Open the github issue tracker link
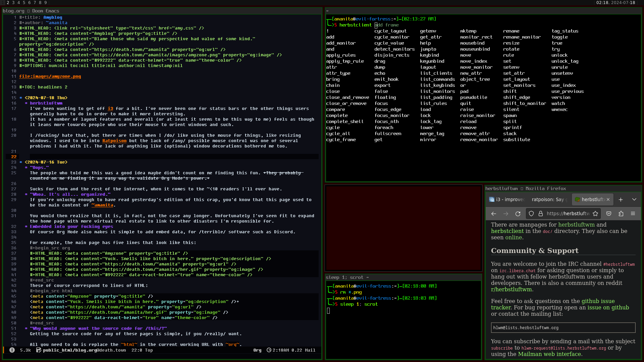The height and width of the screenshot is (362, 644). tap(598, 301)
